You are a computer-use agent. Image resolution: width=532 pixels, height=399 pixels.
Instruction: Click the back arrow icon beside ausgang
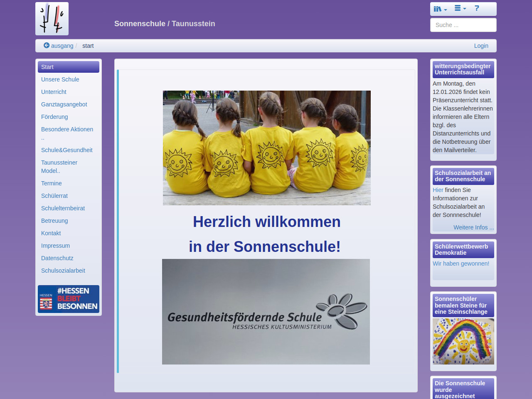[x=47, y=45]
